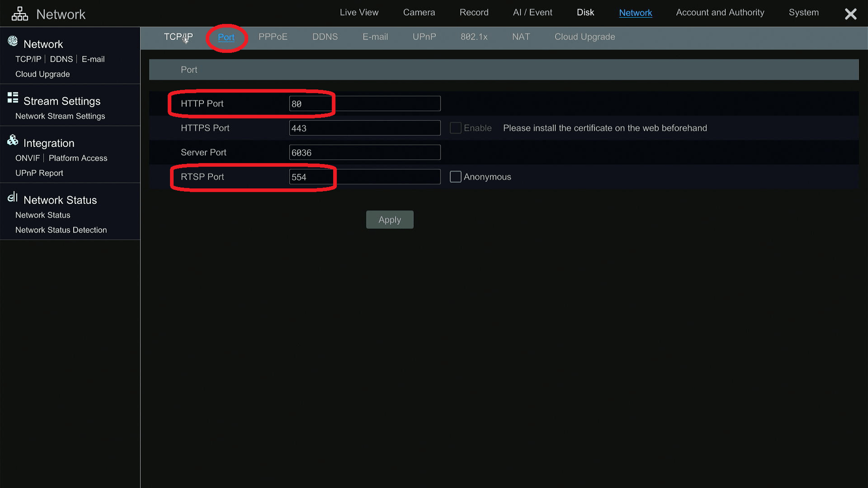Check the Anonymous checkbox for RTSP
The height and width of the screenshot is (488, 868).
455,177
